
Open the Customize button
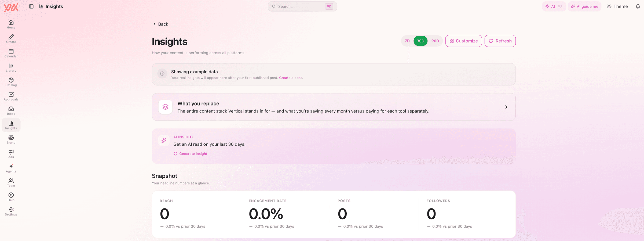click(x=464, y=41)
